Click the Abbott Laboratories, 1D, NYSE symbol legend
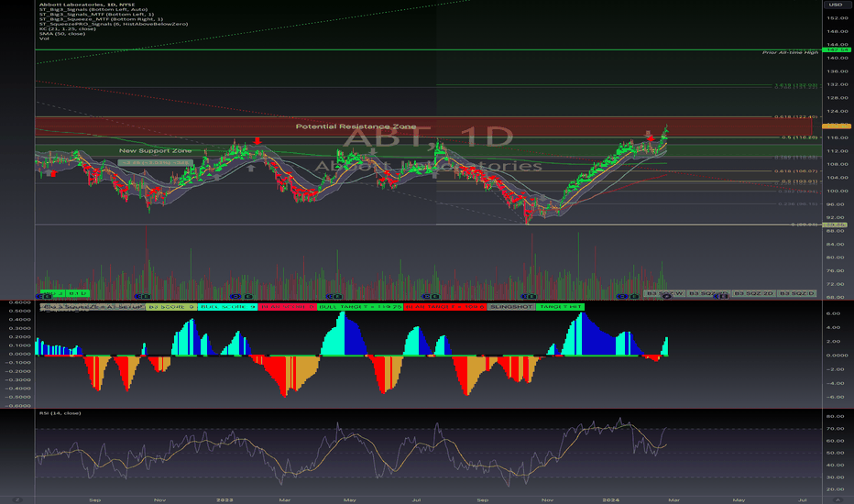Image resolution: width=854 pixels, height=504 pixels. [x=87, y=5]
